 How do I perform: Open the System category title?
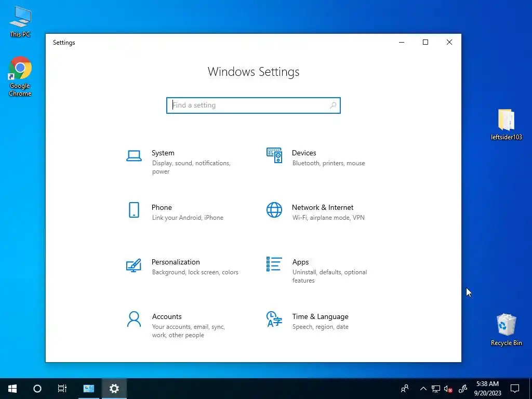pyautogui.click(x=163, y=153)
